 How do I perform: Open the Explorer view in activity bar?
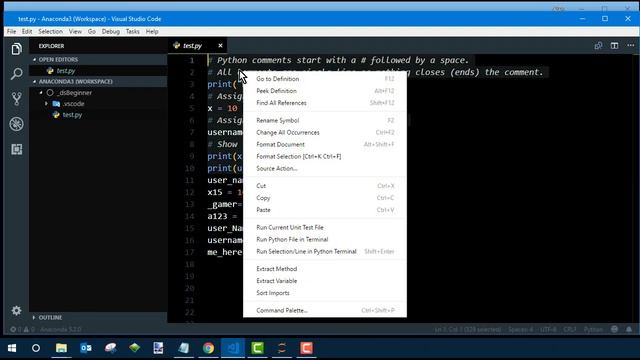(16, 49)
